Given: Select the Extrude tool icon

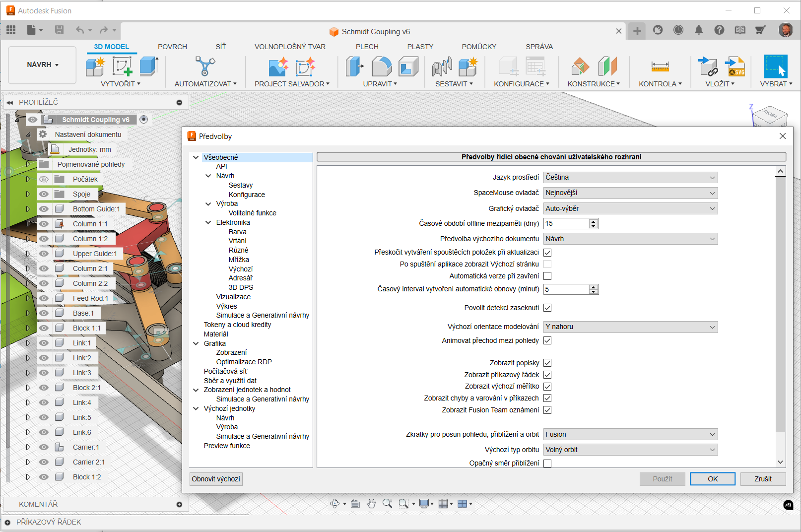Looking at the screenshot, I should 149,67.
